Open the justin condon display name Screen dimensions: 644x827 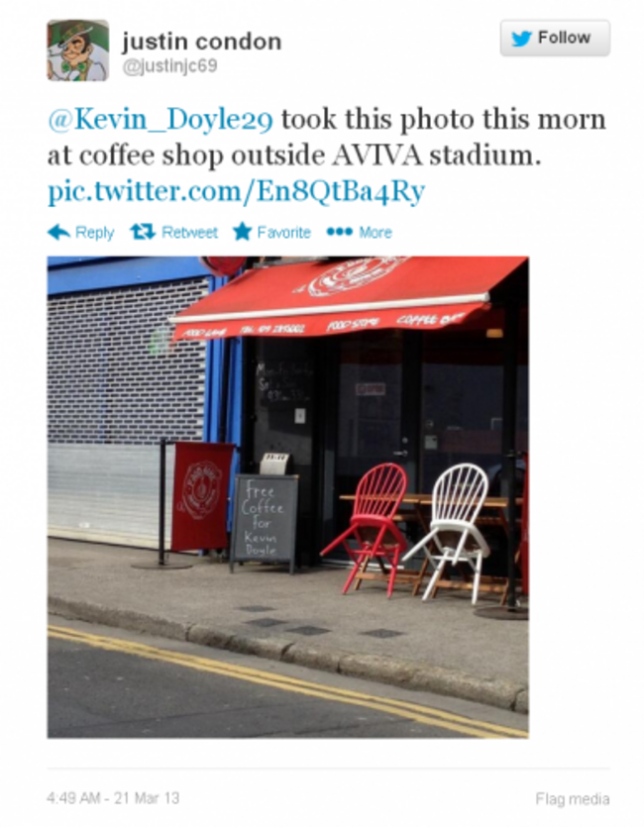pos(202,42)
